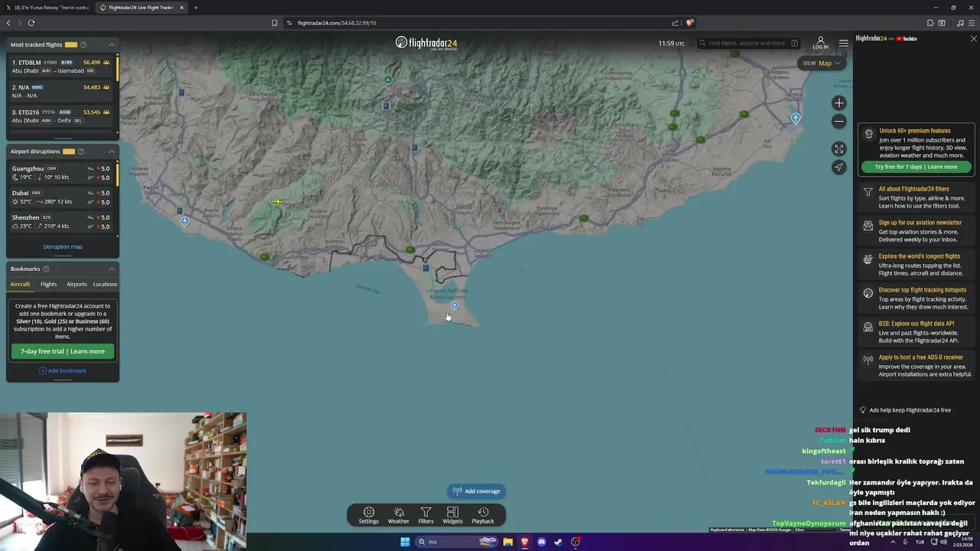
Task: Switch to the first browser tab (X'te Yunus Paksoy)
Action: point(47,8)
